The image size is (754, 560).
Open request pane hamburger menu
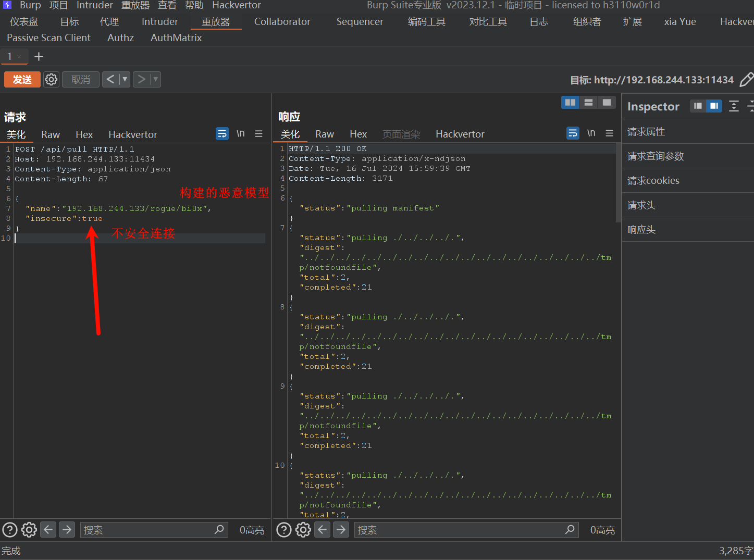258,134
